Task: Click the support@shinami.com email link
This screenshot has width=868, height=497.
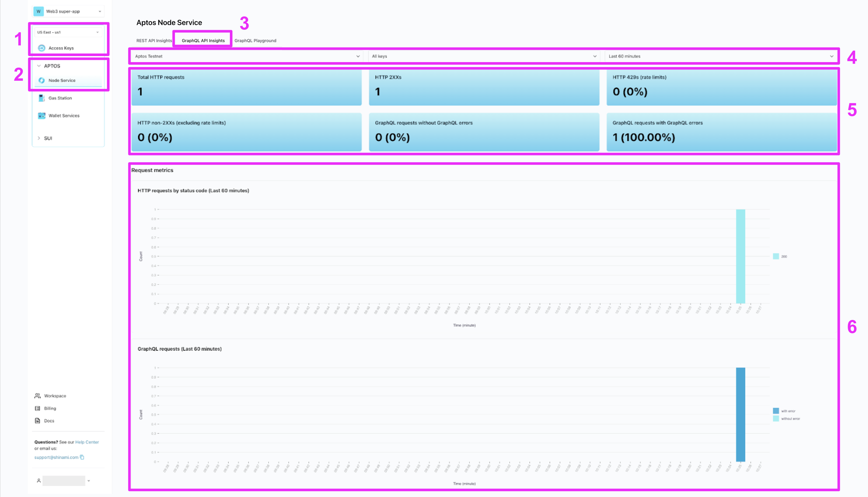Action: click(56, 457)
